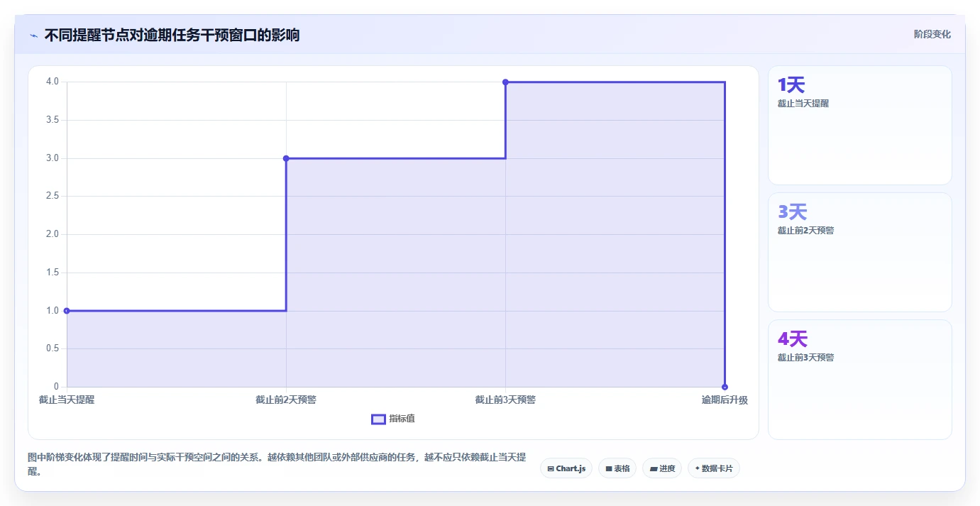Toggle the 指标值 legend swatch
This screenshot has height=506, width=980.
[x=379, y=419]
